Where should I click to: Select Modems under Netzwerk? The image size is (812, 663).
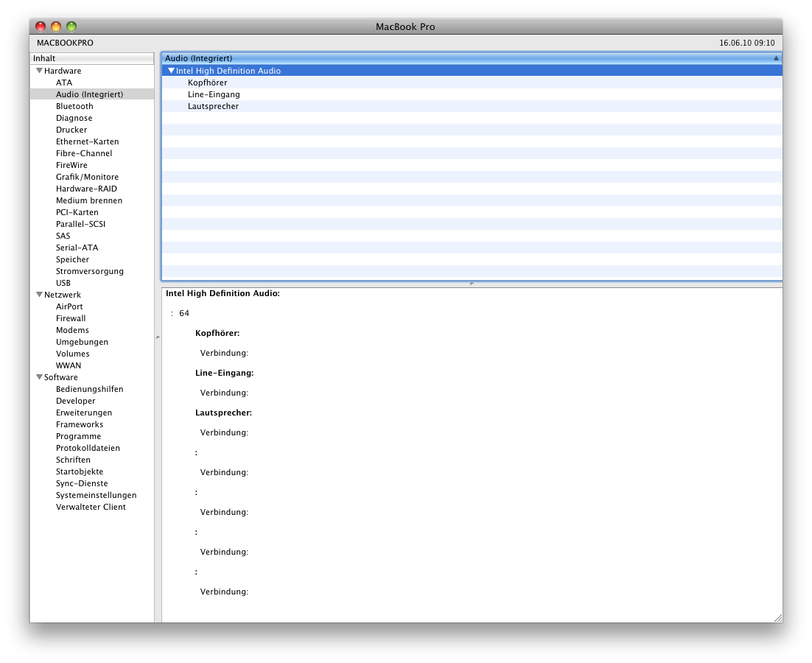pos(72,330)
